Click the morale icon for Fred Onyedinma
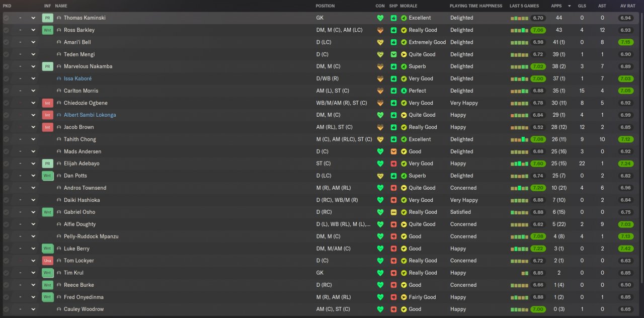This screenshot has height=318, width=644. 404,297
